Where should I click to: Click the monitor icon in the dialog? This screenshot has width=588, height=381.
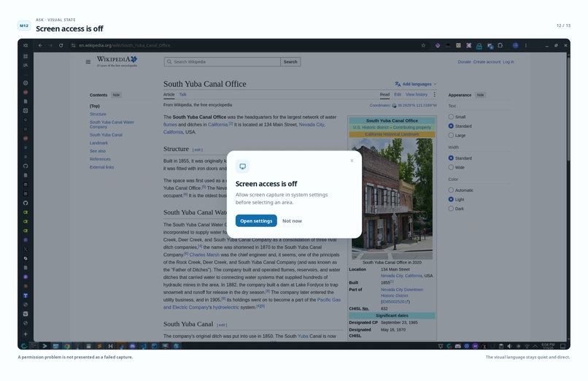tap(243, 166)
